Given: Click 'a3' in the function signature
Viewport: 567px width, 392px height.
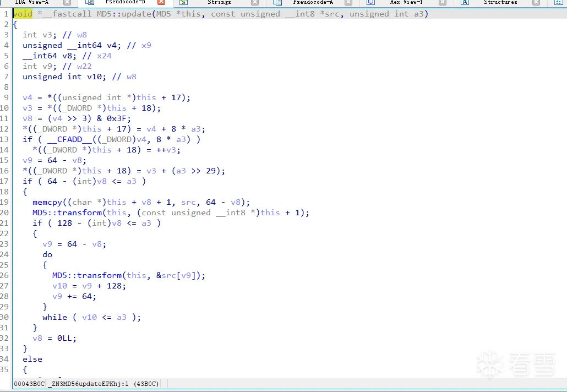Looking at the screenshot, I should click(x=419, y=14).
